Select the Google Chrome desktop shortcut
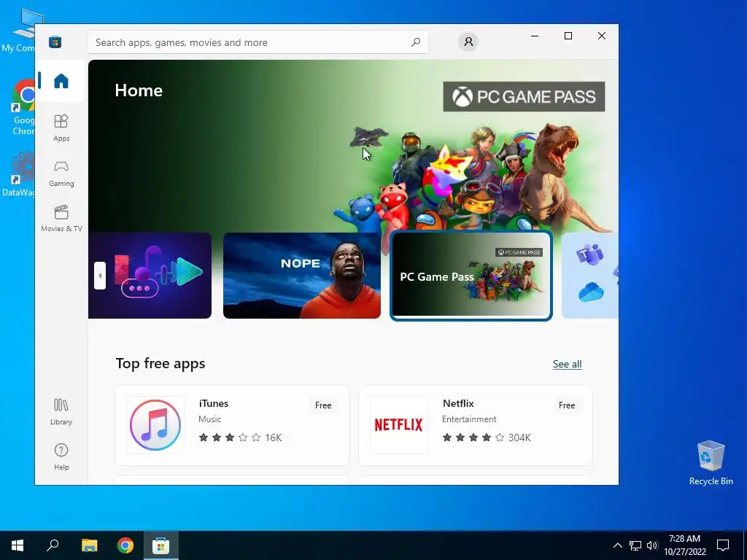The width and height of the screenshot is (747, 560). tap(21, 108)
